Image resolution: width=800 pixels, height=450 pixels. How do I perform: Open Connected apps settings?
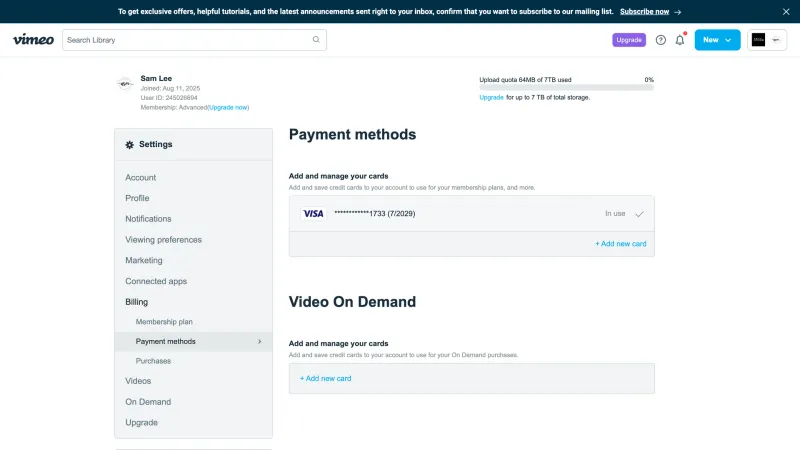pos(156,281)
